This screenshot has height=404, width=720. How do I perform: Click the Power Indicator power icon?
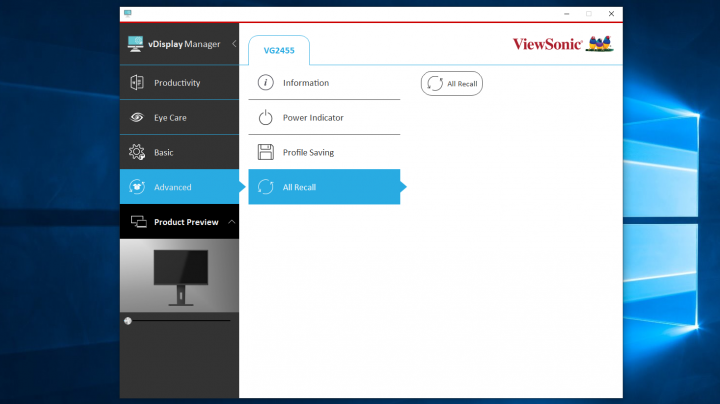coord(265,118)
